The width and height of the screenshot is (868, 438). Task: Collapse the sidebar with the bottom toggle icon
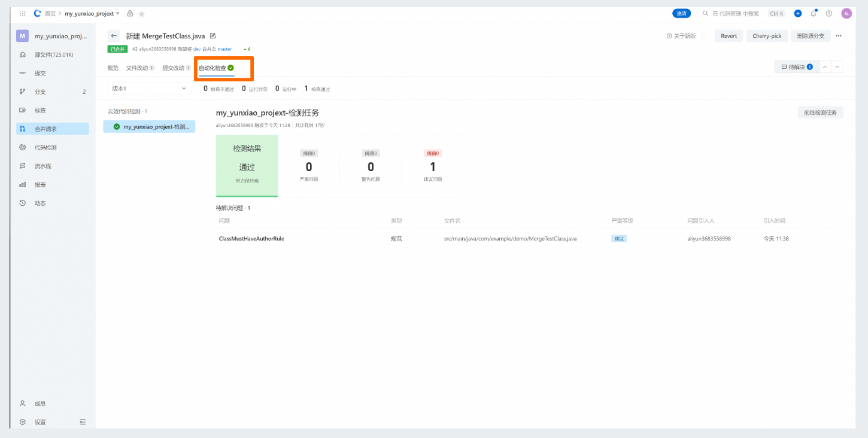[83, 422]
